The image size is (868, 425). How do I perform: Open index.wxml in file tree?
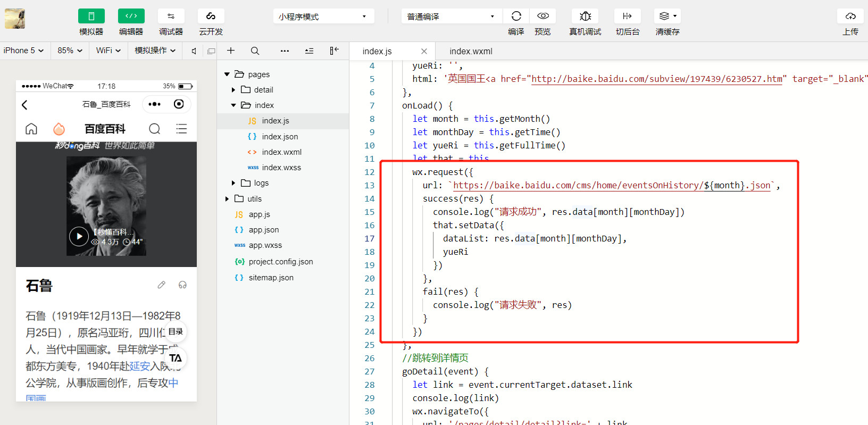[283, 152]
